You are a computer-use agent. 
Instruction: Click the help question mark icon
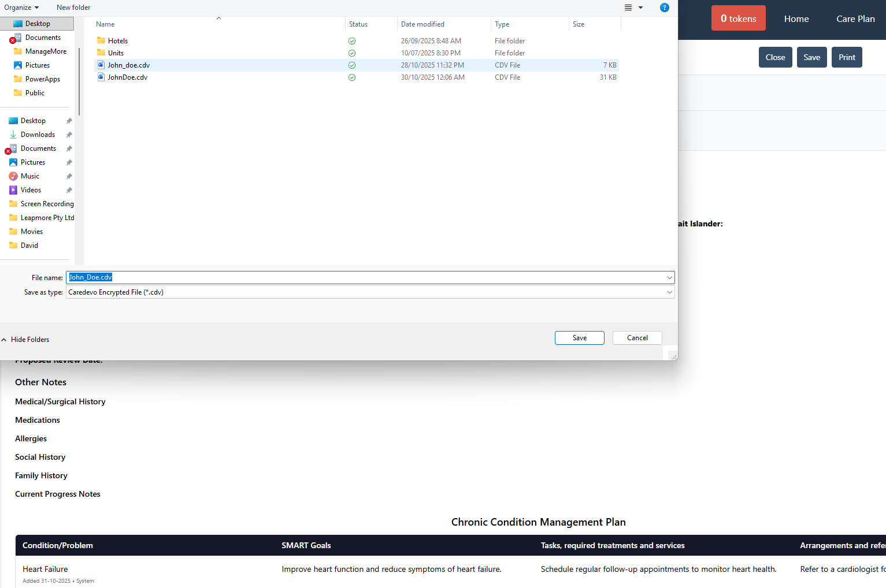pos(664,8)
